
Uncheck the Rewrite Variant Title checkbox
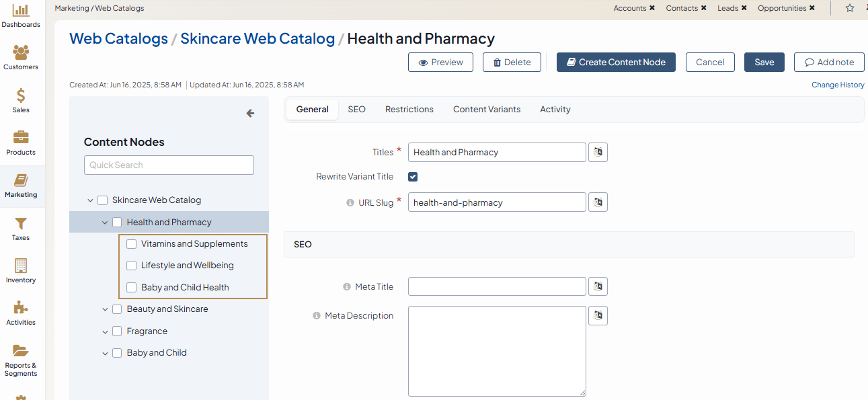click(x=413, y=177)
